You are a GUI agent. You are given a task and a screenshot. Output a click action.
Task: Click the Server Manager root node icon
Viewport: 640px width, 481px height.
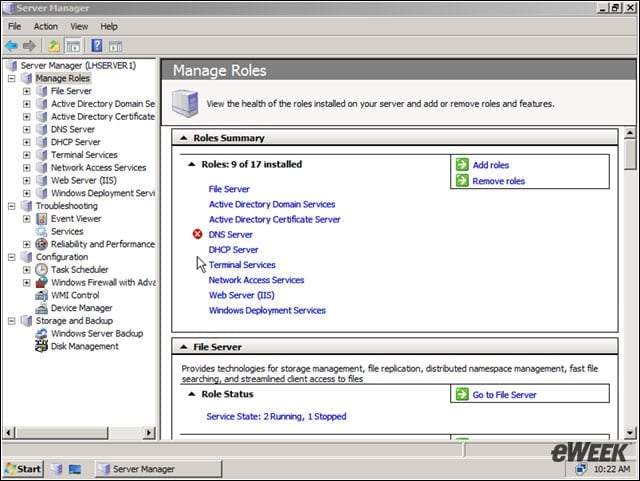[12, 65]
